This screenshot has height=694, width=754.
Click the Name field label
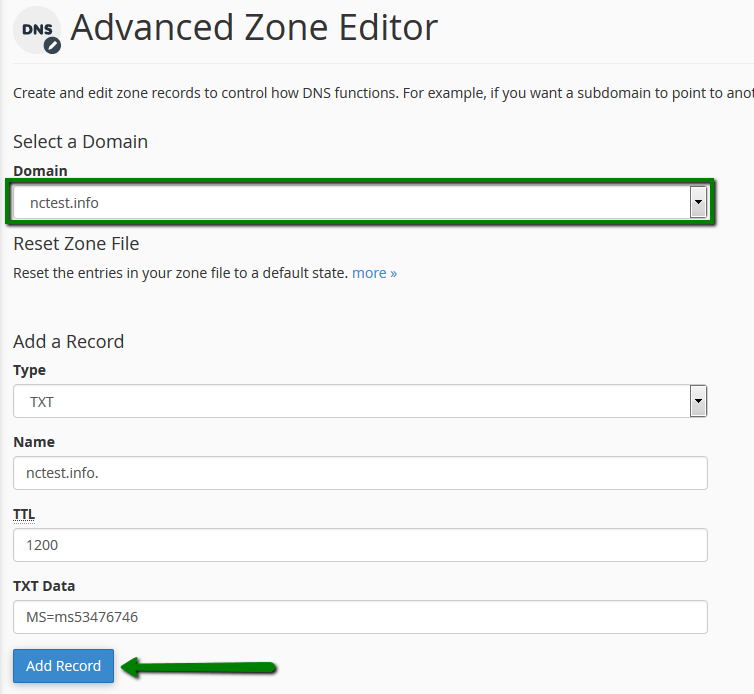click(34, 442)
